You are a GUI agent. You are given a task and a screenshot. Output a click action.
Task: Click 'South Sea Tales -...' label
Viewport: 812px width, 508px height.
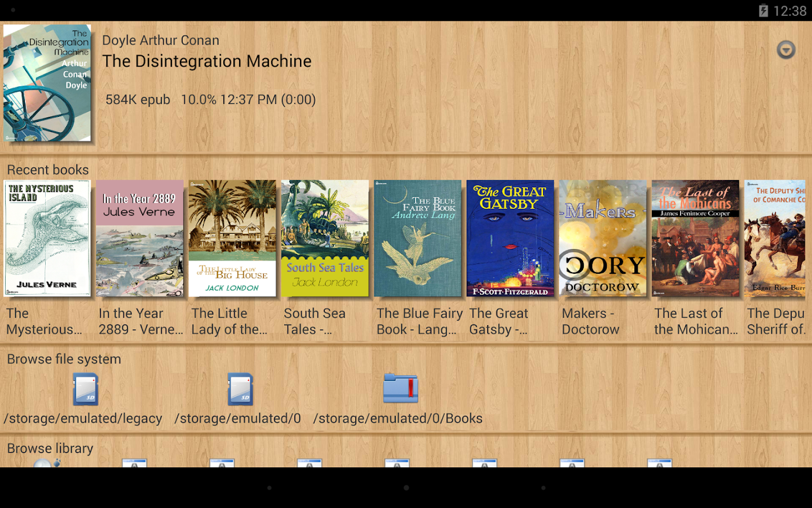coord(315,321)
